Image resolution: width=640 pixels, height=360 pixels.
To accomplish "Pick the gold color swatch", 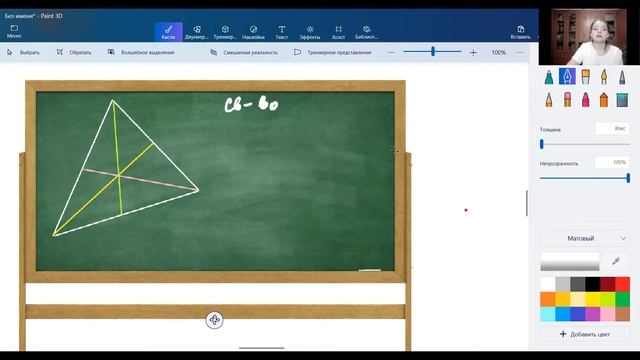I will [x=562, y=299].
